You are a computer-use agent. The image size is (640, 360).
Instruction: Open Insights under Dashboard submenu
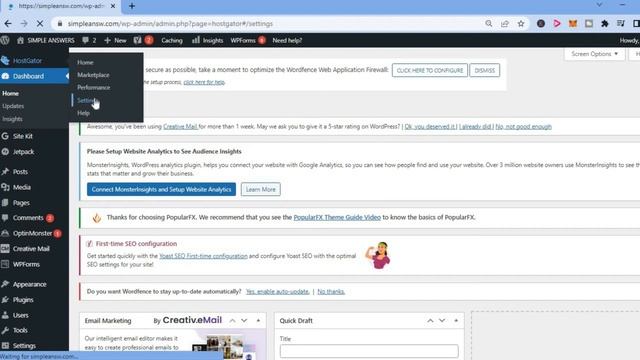(12, 119)
